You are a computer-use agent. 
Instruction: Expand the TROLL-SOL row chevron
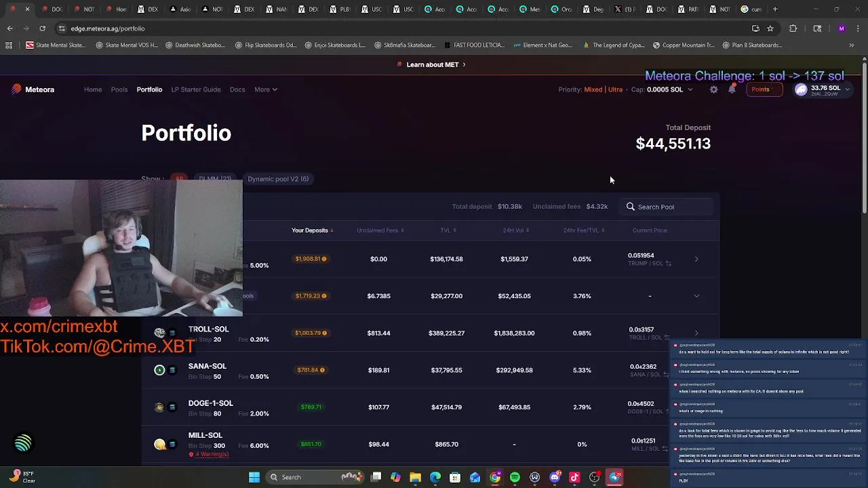click(696, 333)
